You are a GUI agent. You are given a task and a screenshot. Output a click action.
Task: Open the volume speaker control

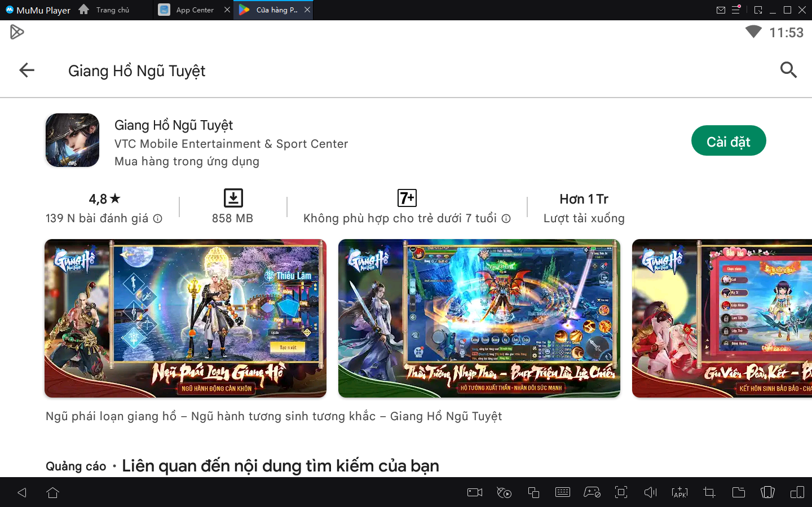tap(650, 492)
